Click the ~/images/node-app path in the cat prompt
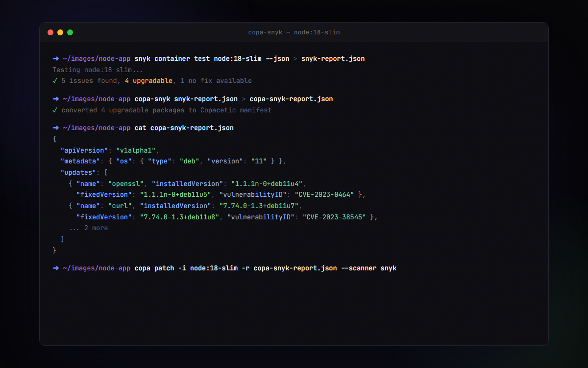Screen dimensions: 588x368 (97, 128)
